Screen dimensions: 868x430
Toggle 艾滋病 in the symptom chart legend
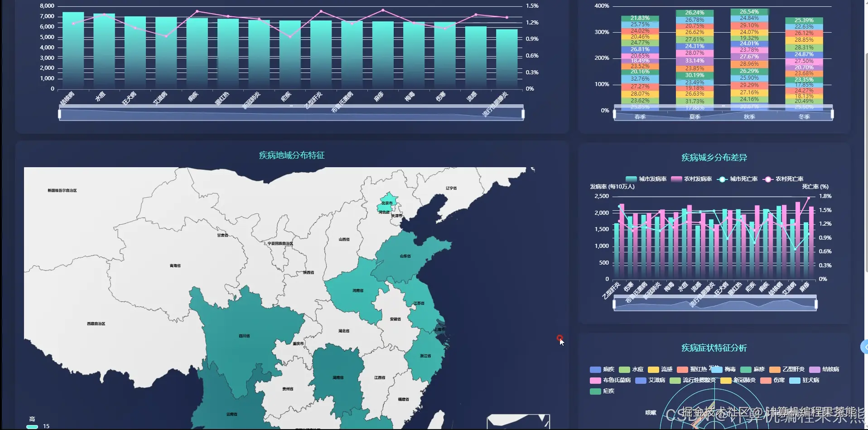(650, 380)
